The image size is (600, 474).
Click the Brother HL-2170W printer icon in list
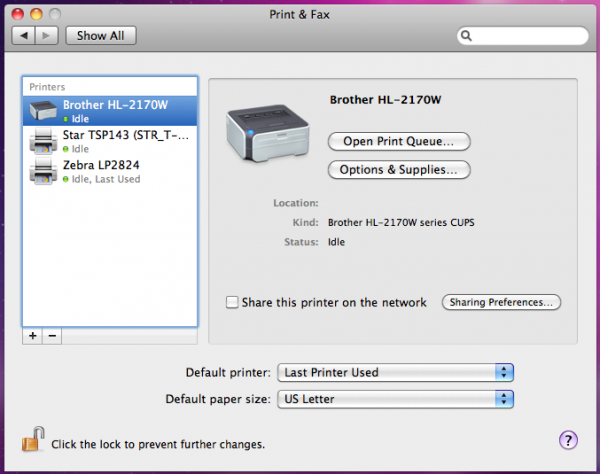43,111
